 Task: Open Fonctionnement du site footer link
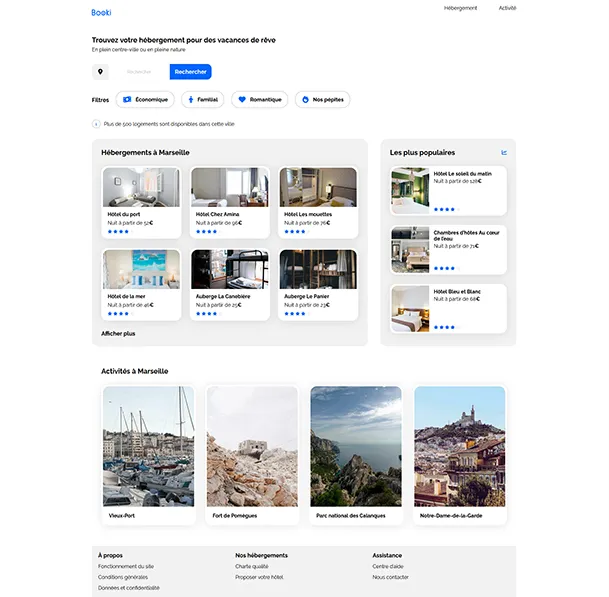(x=126, y=566)
